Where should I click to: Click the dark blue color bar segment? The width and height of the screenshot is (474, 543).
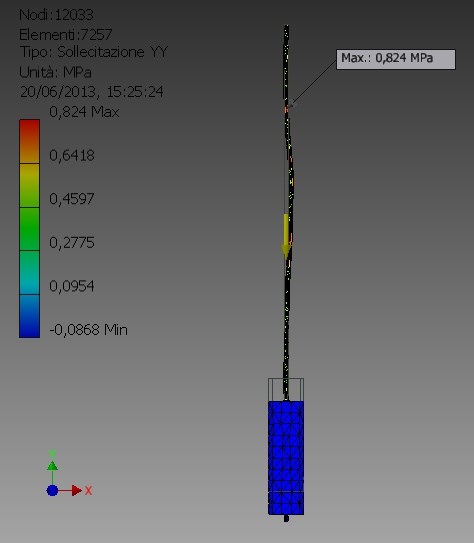click(29, 316)
